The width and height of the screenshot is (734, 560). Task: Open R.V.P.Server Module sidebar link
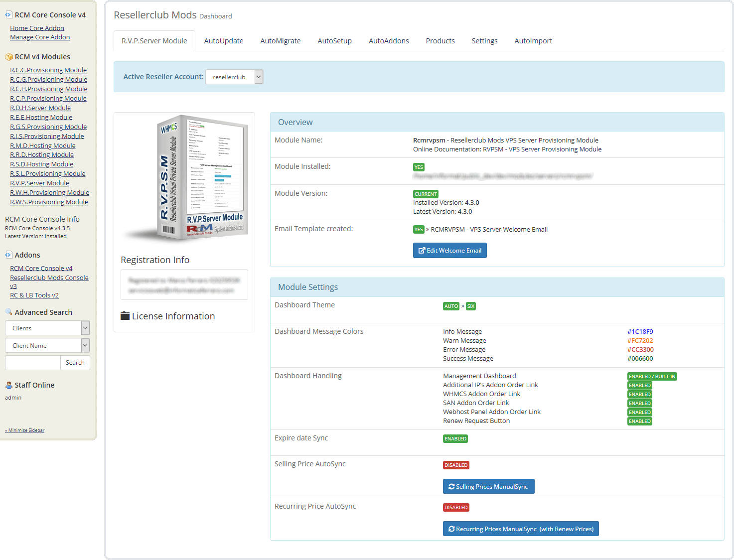click(39, 183)
